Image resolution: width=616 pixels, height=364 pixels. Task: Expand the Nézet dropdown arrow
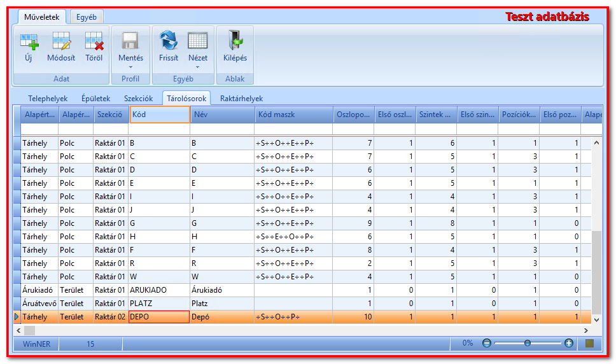point(198,67)
